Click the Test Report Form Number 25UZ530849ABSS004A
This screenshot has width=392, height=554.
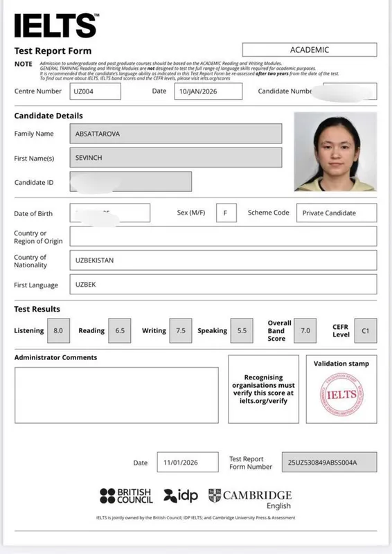click(x=330, y=462)
